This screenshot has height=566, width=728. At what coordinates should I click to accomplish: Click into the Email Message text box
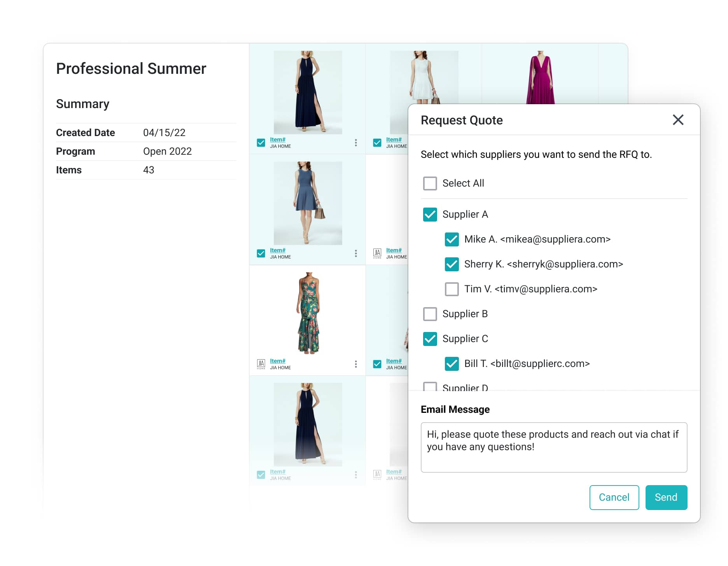click(553, 447)
